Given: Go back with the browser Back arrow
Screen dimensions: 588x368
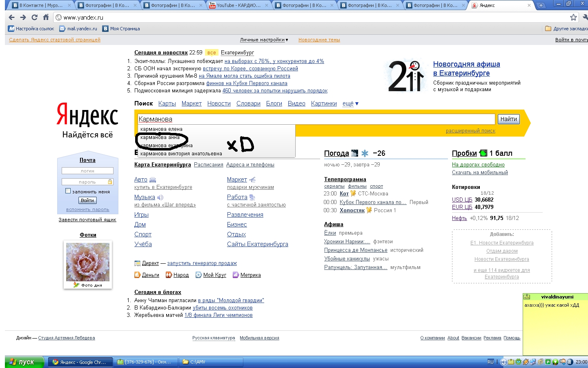Looking at the screenshot, I should click(x=11, y=17).
